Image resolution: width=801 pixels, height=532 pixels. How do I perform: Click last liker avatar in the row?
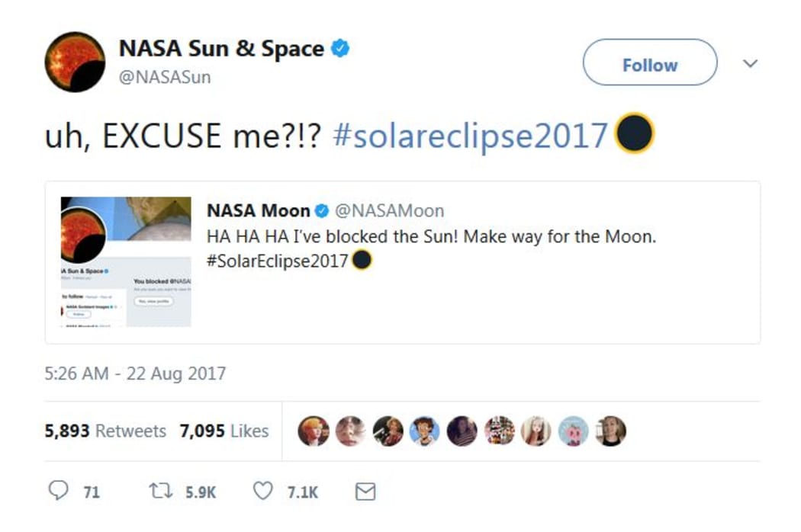click(610, 431)
